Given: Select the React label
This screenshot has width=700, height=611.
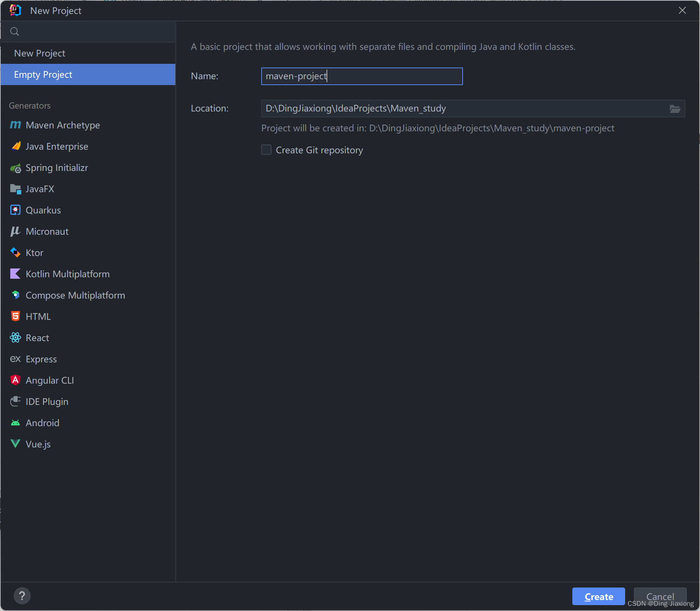Looking at the screenshot, I should click(x=37, y=338).
